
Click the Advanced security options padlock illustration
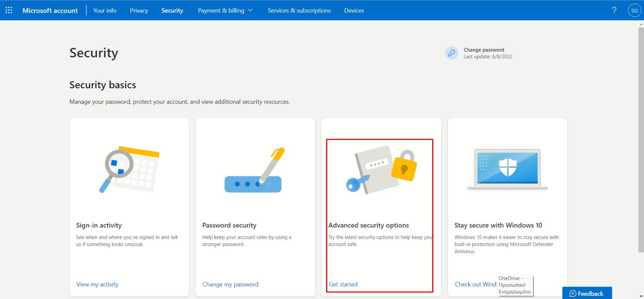click(381, 170)
